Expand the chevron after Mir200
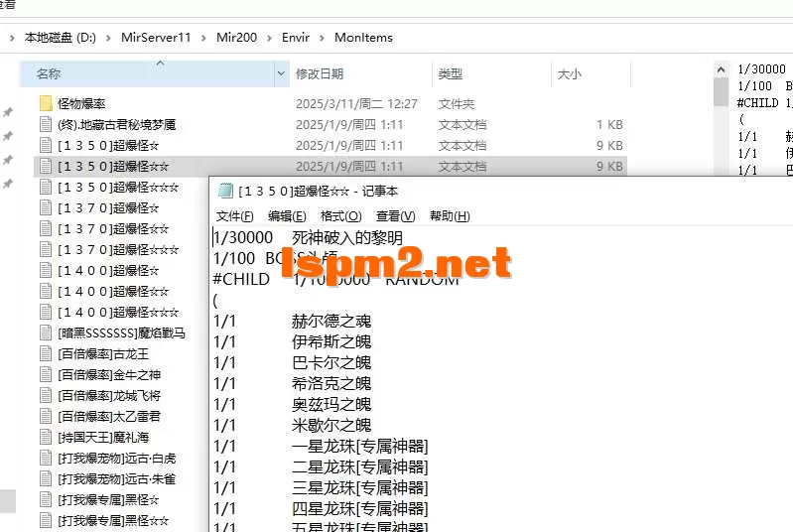The width and height of the screenshot is (793, 532). (x=269, y=38)
